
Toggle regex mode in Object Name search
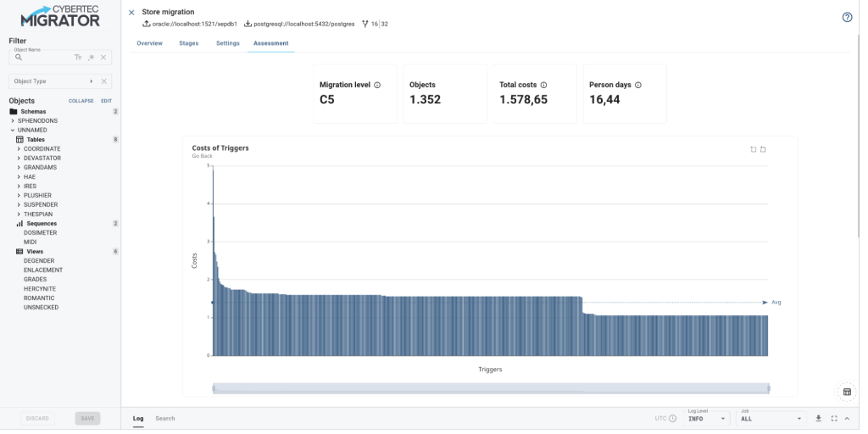[91, 58]
